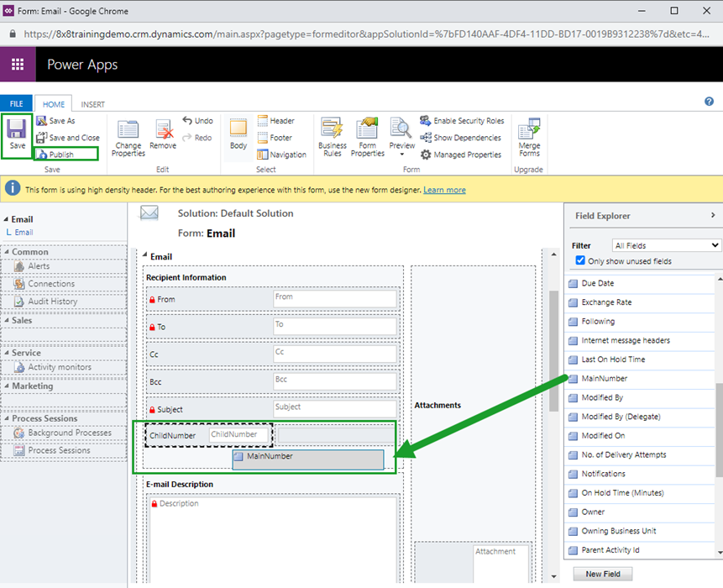Click the New Field button
The image size is (723, 588).
click(602, 573)
